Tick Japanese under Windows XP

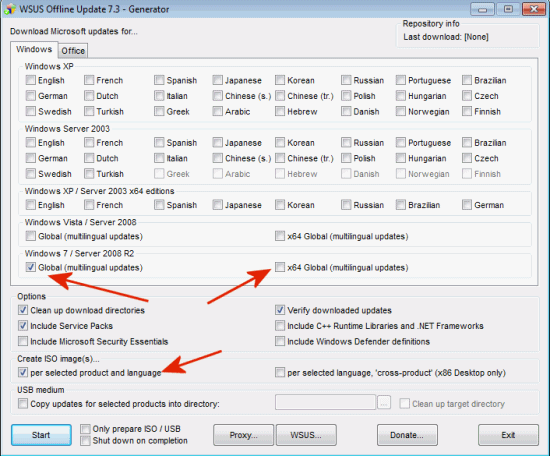[x=217, y=80]
